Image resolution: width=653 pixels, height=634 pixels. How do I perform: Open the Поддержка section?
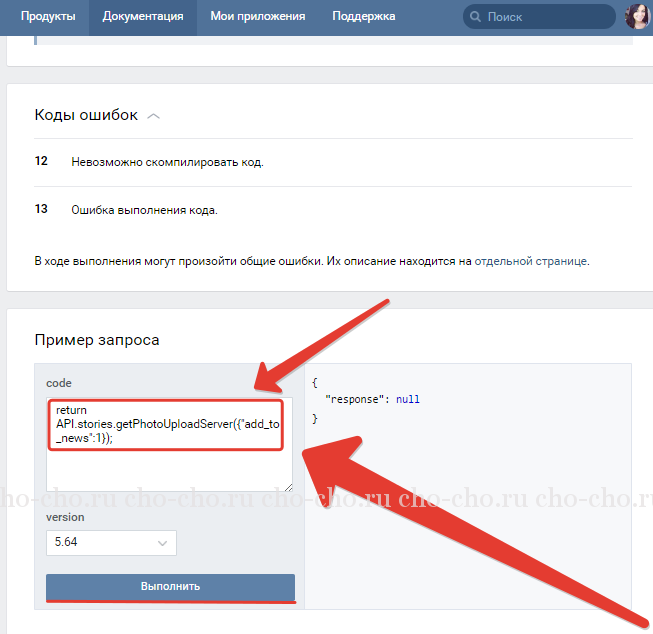364,17
